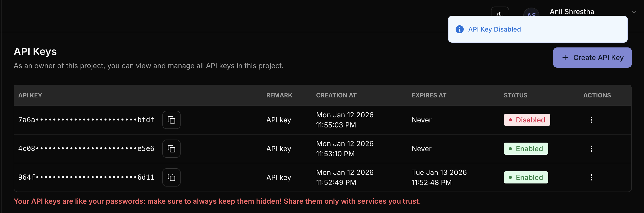Click the Enabled badge for 964f...6d11 key
This screenshot has height=213, width=644.
[x=526, y=177]
